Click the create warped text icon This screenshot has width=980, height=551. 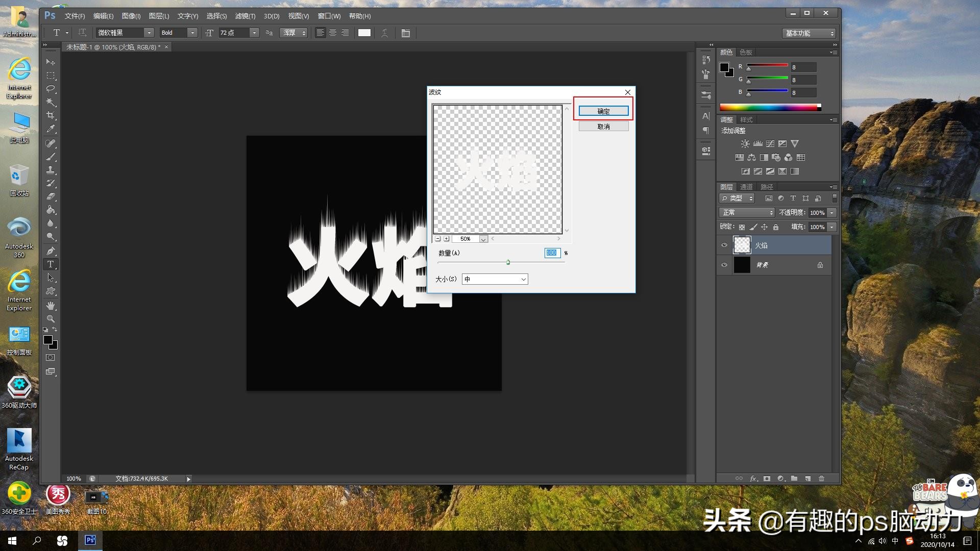tap(385, 33)
